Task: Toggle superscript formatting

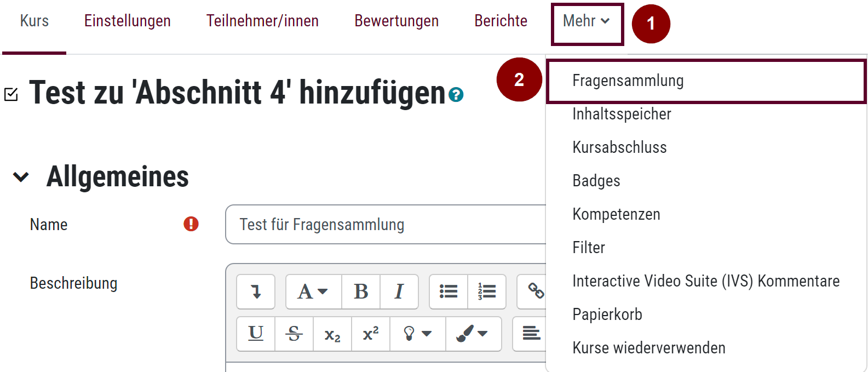Action: (371, 334)
